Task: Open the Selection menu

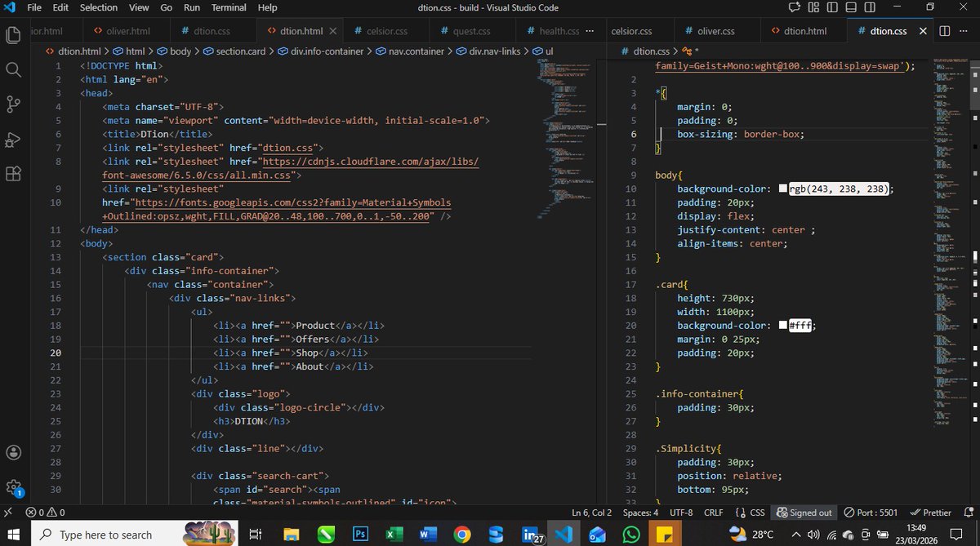Action: click(x=99, y=7)
